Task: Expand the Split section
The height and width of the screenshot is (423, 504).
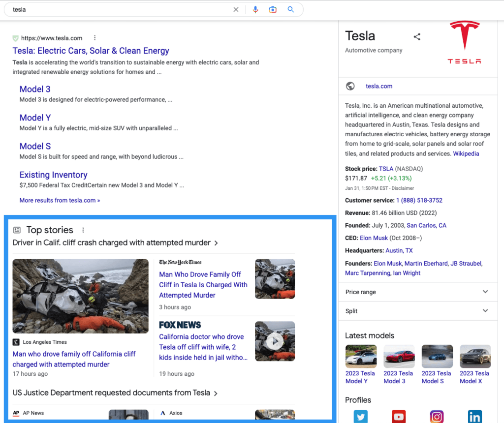Action: click(418, 311)
